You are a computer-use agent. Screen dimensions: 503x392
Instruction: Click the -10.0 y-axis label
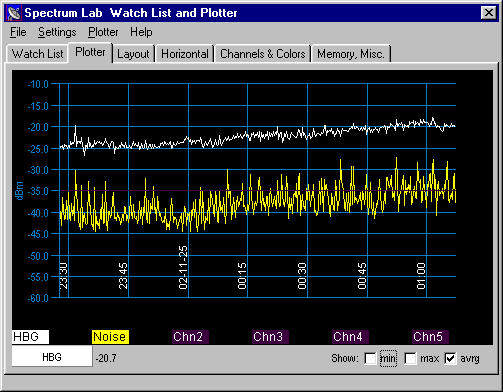[x=38, y=84]
